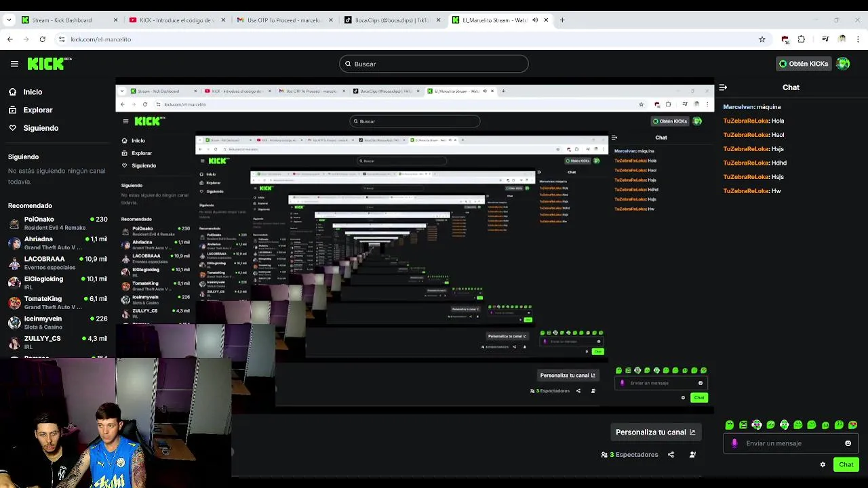Click ElGlogloking channel avatar
Screen dimensions: 868x488
[x=14, y=283]
